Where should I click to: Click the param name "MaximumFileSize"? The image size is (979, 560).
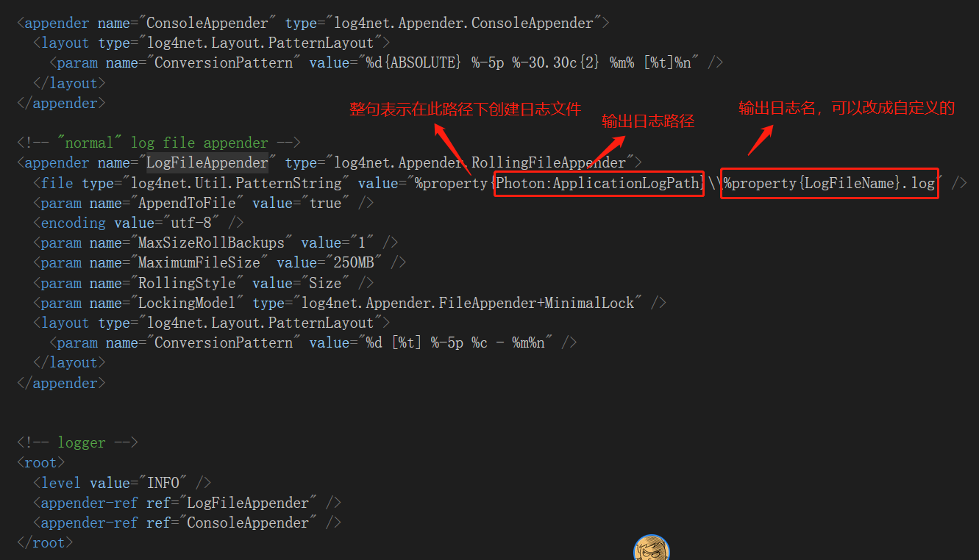point(199,262)
